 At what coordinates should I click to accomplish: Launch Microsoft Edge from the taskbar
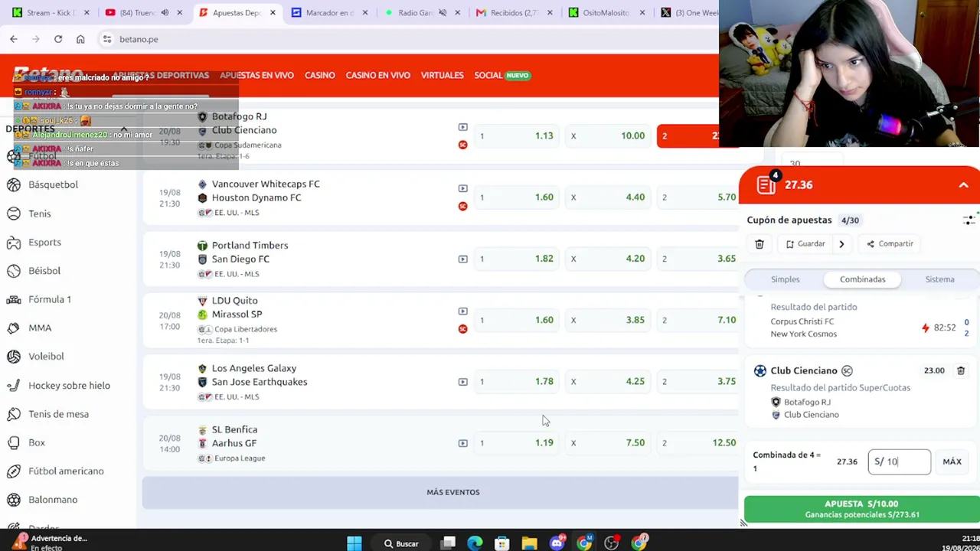pyautogui.click(x=475, y=543)
